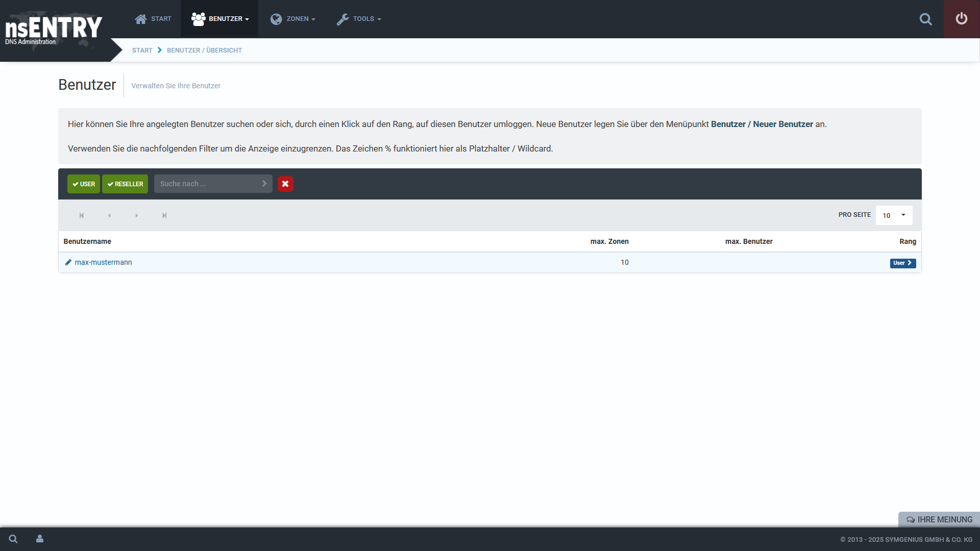The height and width of the screenshot is (551, 980).
Task: Toggle the RESELLER filter
Action: point(125,184)
